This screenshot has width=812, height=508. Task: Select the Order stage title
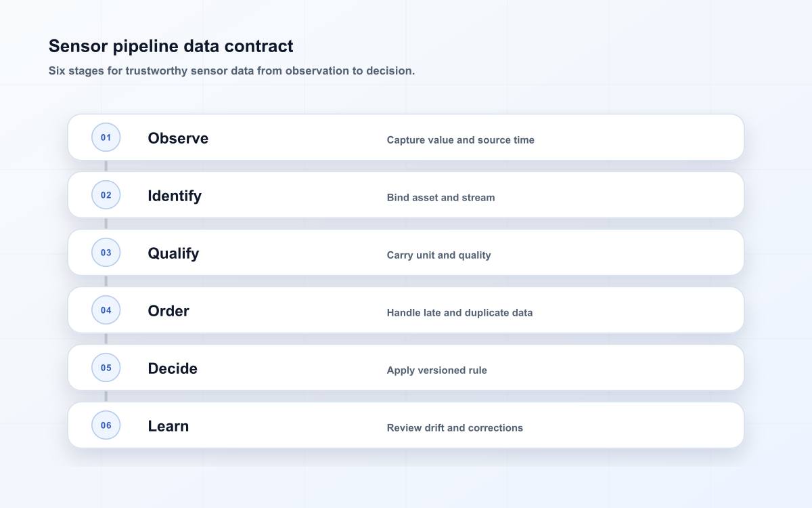[168, 311]
